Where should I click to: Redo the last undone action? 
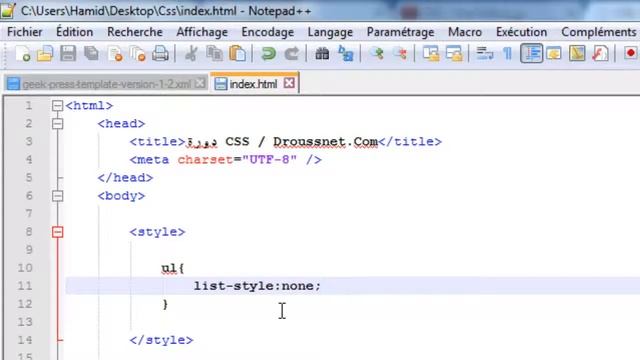pyautogui.click(x=291, y=53)
